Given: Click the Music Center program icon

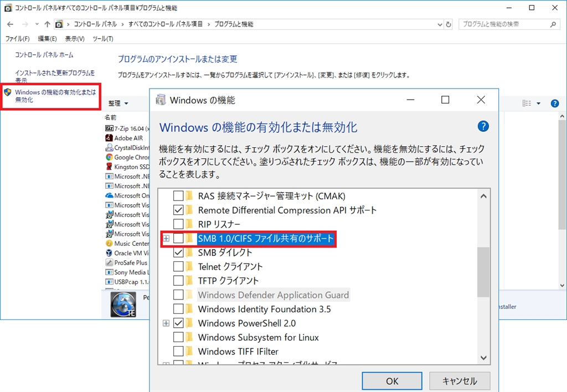Looking at the screenshot, I should pyautogui.click(x=109, y=244).
